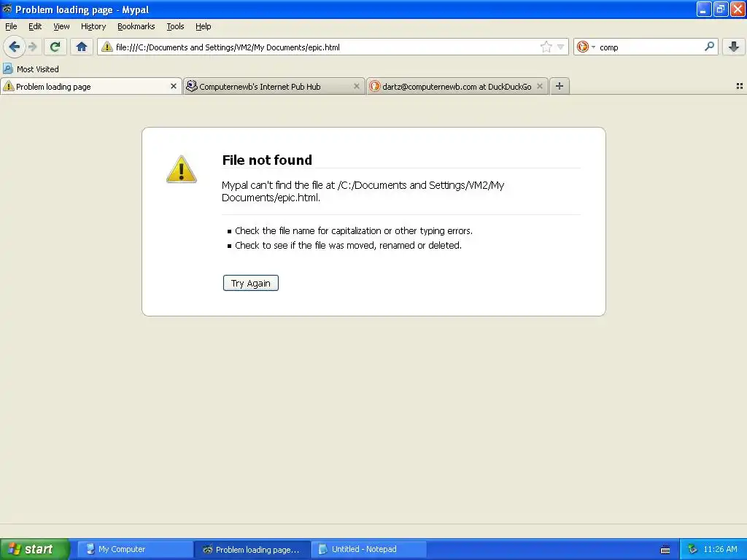
Task: Open a new tab with plus button
Action: 560,86
